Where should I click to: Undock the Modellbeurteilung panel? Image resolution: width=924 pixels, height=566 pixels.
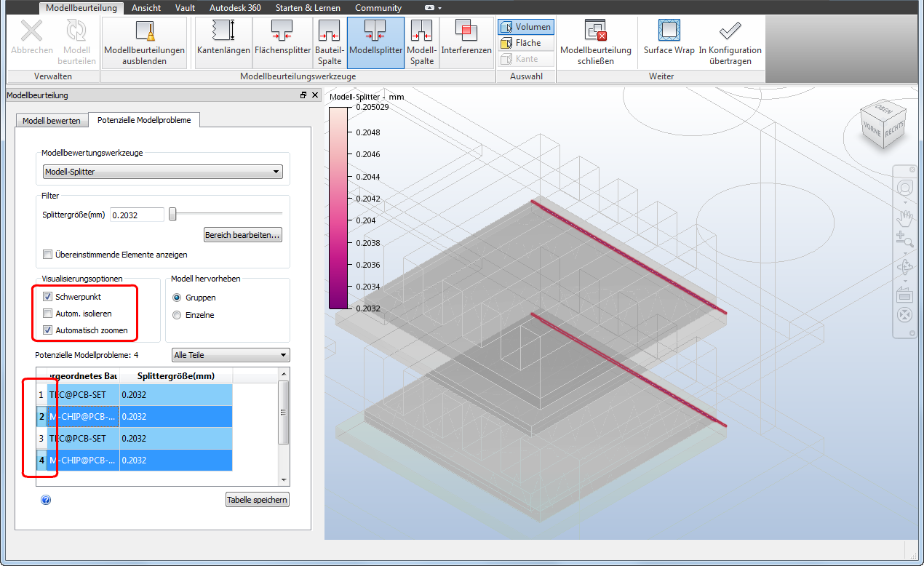(x=303, y=95)
